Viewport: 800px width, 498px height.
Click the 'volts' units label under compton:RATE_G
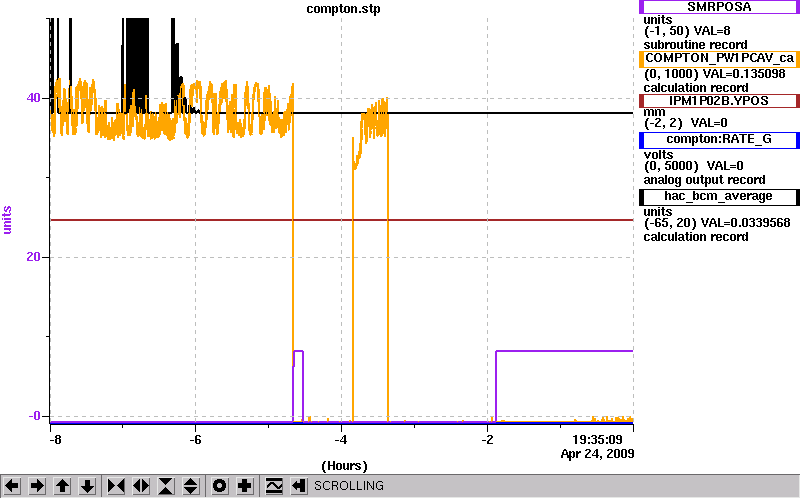[x=658, y=155]
